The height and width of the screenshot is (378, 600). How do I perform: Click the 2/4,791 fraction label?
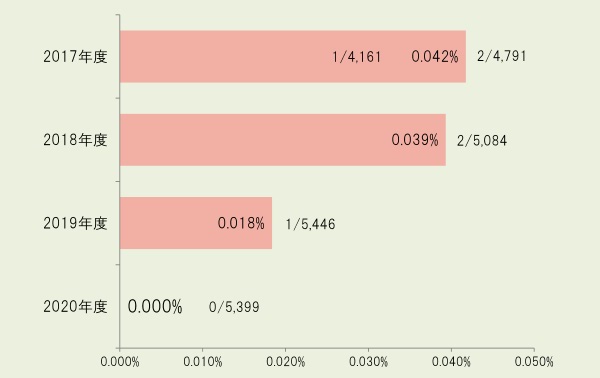[x=502, y=57]
